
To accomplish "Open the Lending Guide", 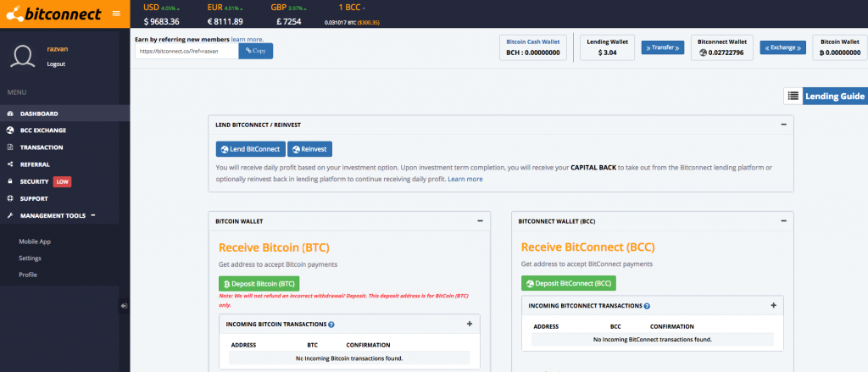I will 835,96.
